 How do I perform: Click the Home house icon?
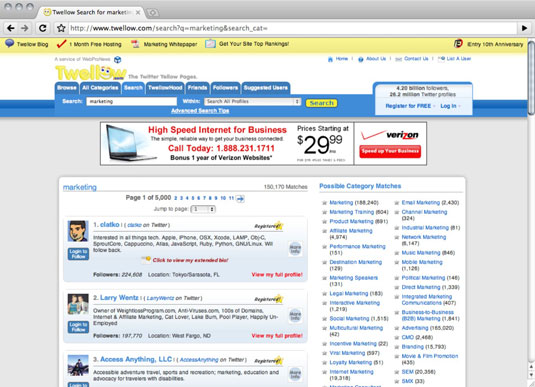pyautogui.click(x=330, y=59)
